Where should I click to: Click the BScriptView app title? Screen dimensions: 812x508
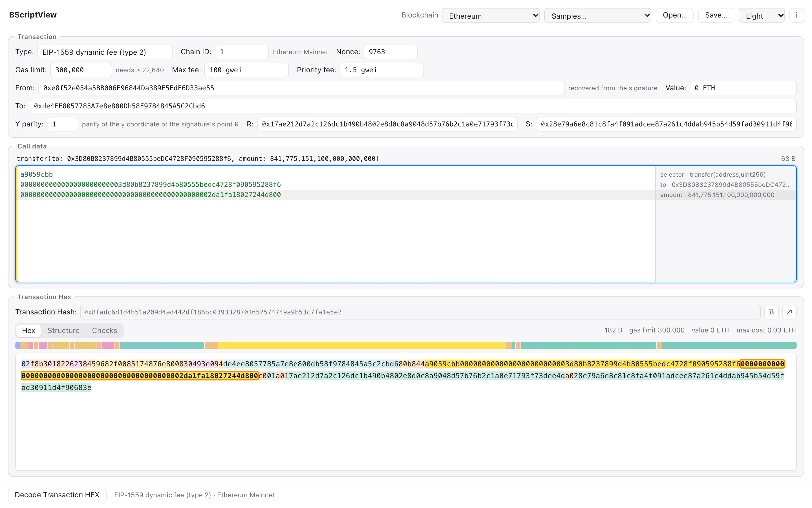33,15
